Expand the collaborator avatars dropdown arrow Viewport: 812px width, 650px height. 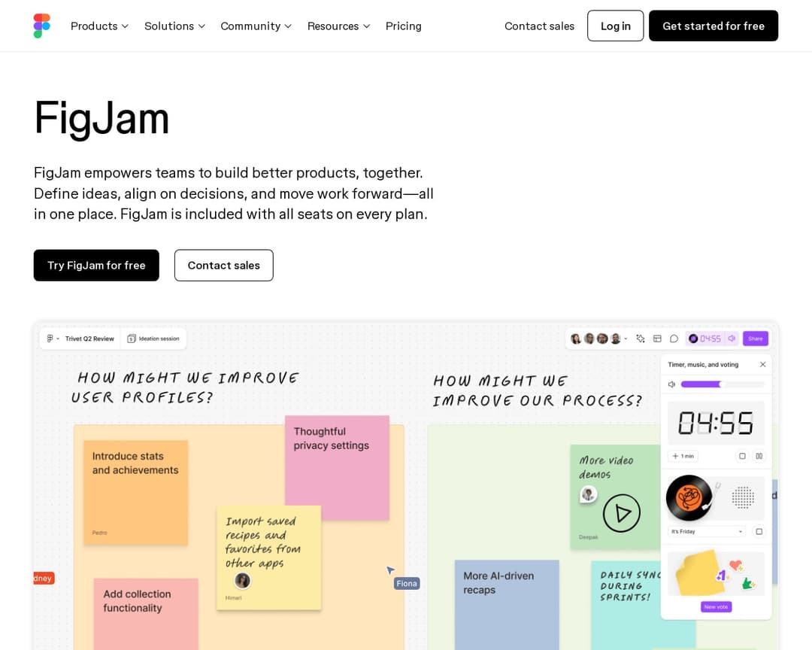tap(626, 339)
